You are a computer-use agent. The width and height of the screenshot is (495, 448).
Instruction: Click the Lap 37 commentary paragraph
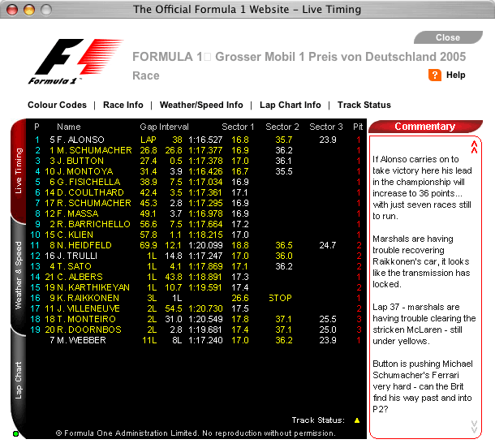424,324
